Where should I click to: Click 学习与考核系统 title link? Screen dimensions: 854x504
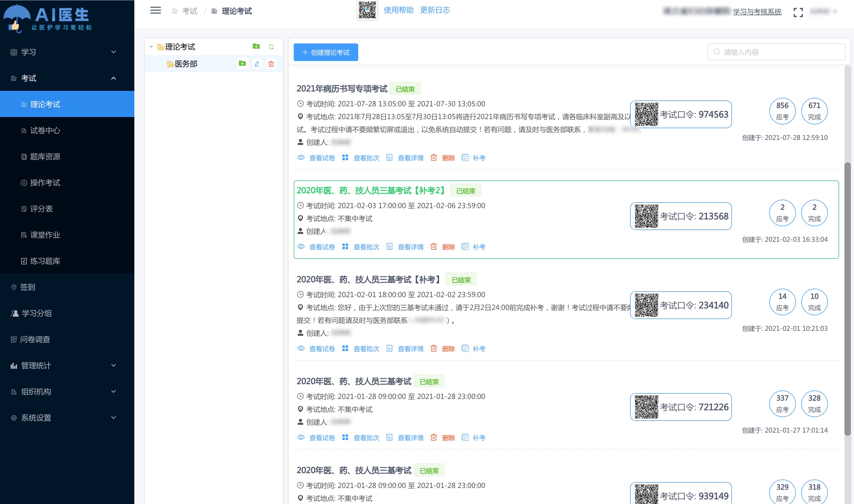click(757, 12)
